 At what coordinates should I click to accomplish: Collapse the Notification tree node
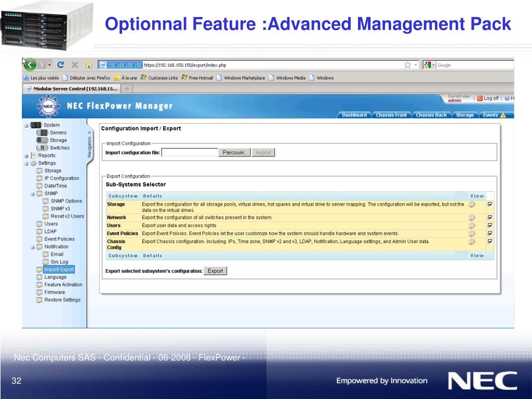click(x=33, y=247)
